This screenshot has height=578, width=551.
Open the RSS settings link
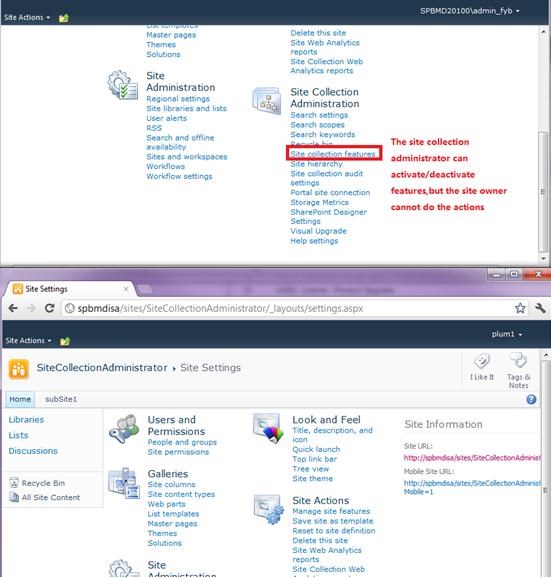(154, 128)
